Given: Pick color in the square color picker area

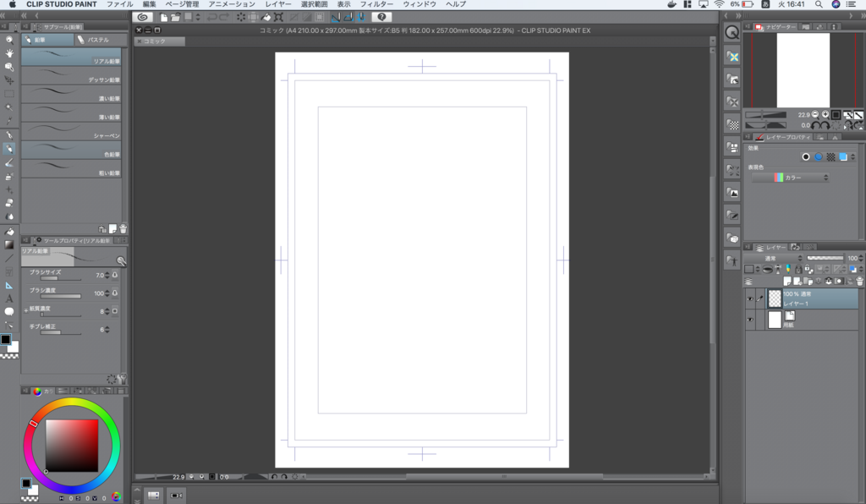Looking at the screenshot, I should click(72, 446).
